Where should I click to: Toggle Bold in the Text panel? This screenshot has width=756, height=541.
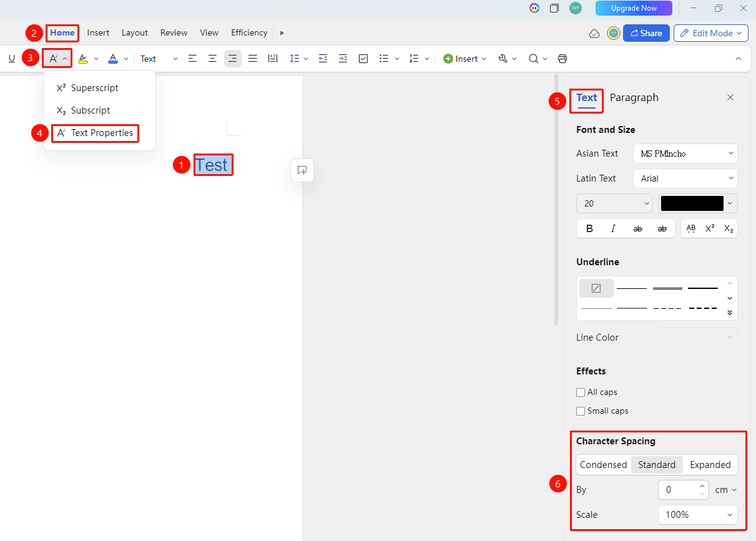[x=589, y=229]
